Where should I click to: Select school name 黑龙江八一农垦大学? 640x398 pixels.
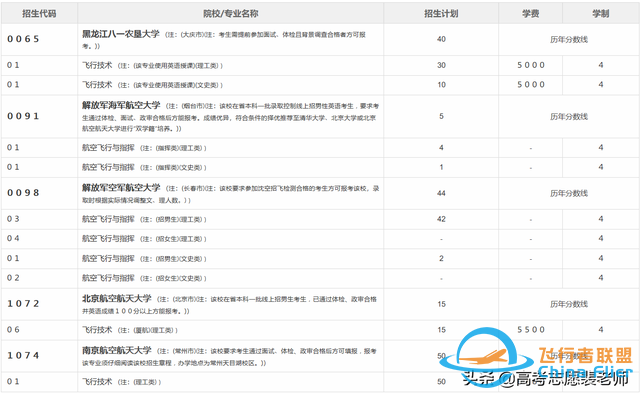[121, 34]
